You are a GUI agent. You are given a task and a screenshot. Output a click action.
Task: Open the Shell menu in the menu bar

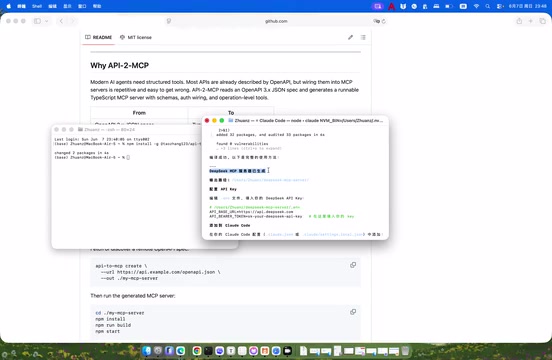click(37, 6)
